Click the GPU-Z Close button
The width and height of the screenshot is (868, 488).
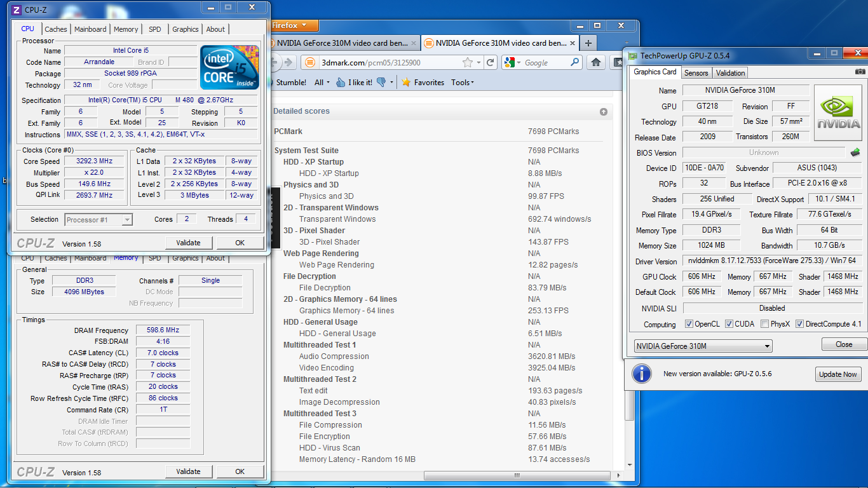click(844, 344)
